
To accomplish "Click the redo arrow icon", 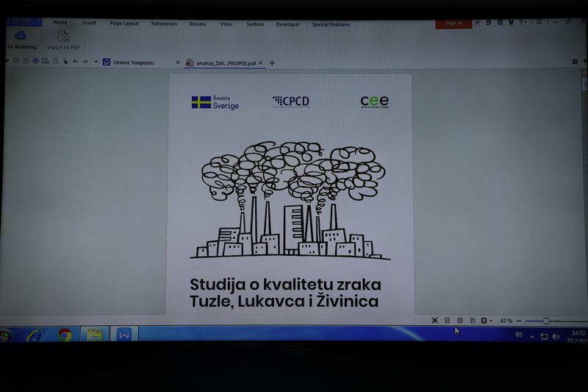I will [x=85, y=62].
